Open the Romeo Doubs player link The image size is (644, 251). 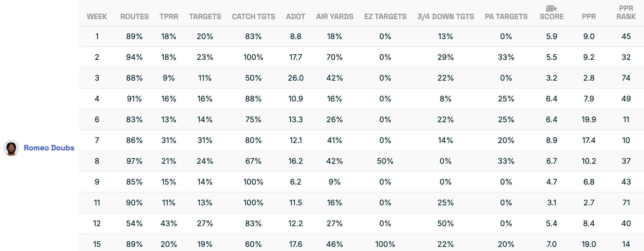click(x=49, y=148)
